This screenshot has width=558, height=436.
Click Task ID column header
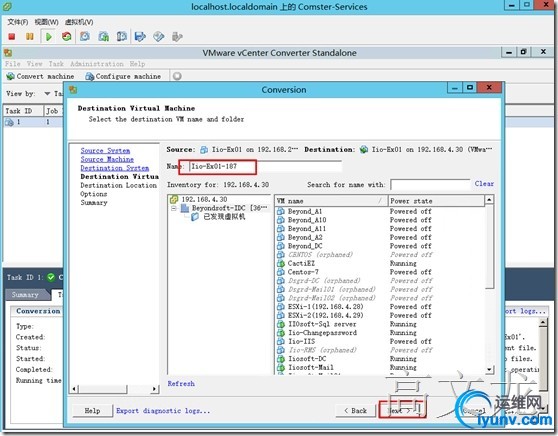(x=23, y=111)
